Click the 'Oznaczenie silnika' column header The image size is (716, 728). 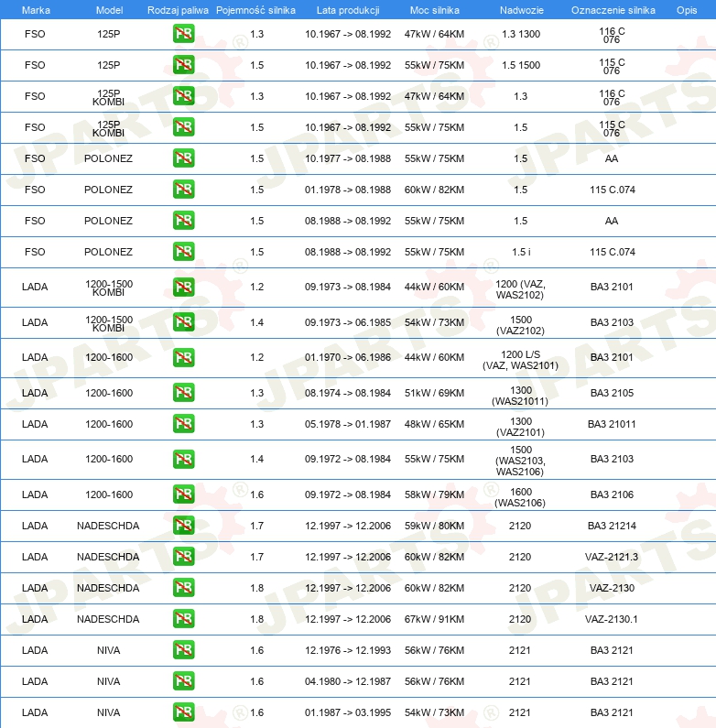613,10
